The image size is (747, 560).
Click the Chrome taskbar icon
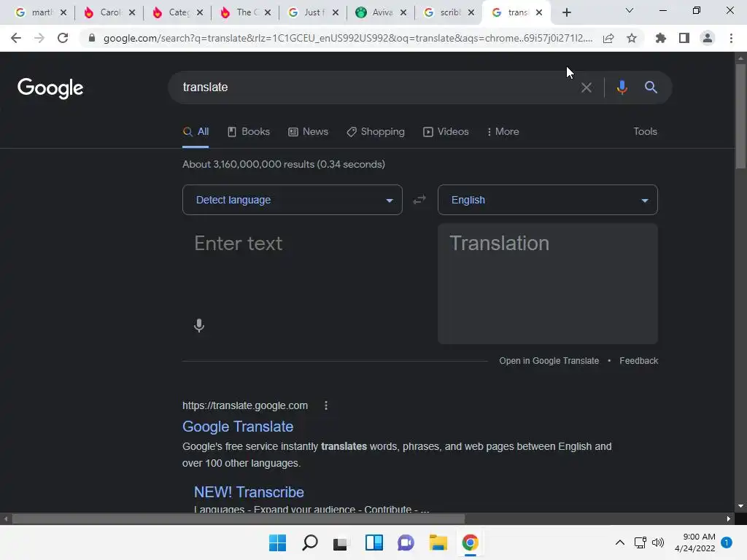click(x=471, y=542)
